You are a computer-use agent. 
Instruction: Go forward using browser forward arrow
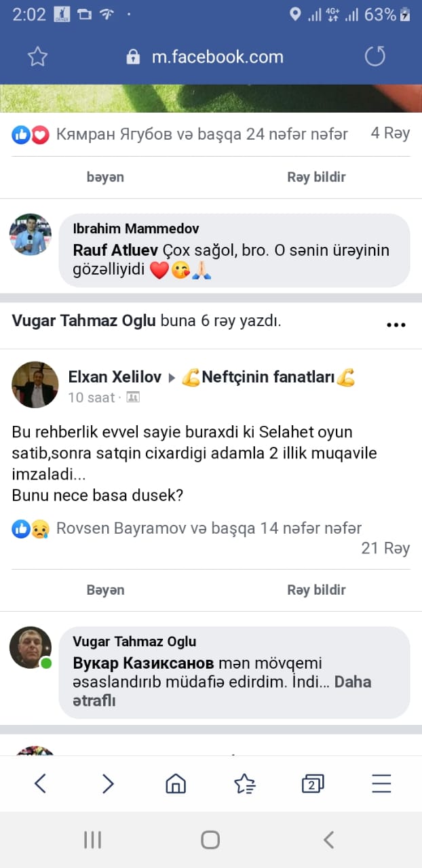tap(108, 784)
